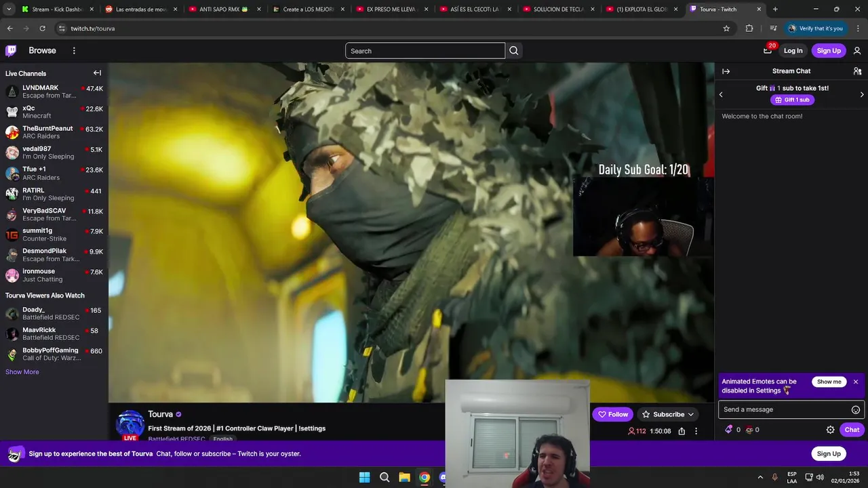Click the Sign Up button in the top bar
The height and width of the screenshot is (488, 868).
point(829,51)
